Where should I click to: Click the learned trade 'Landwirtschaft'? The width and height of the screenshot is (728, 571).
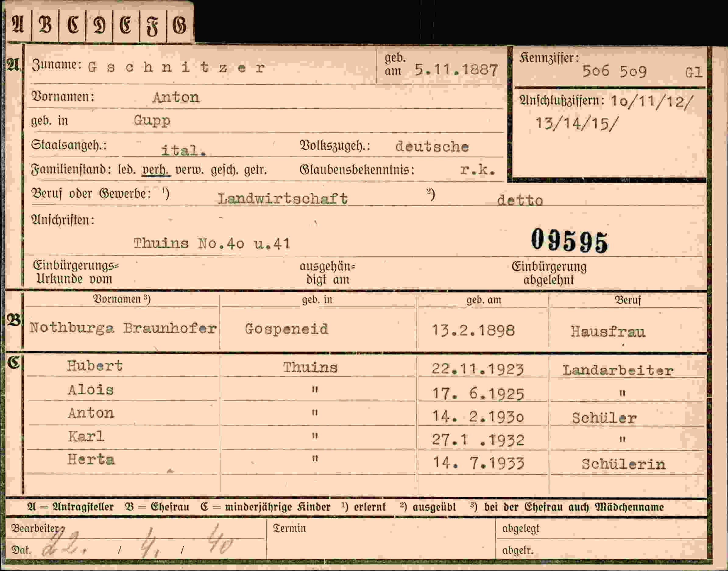(283, 198)
